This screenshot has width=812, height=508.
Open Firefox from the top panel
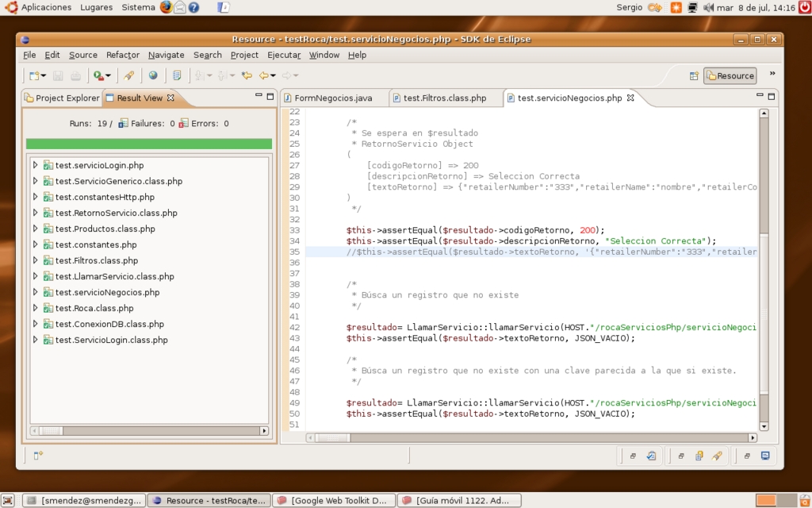(x=166, y=7)
